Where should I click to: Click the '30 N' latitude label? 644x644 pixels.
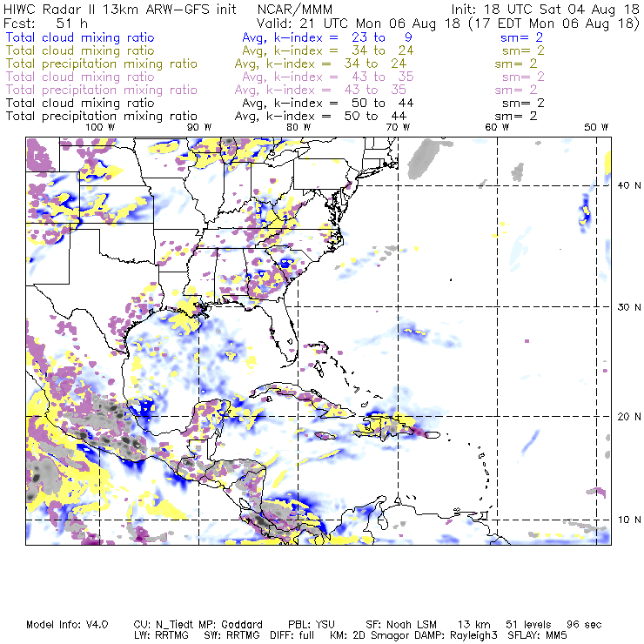pyautogui.click(x=629, y=307)
